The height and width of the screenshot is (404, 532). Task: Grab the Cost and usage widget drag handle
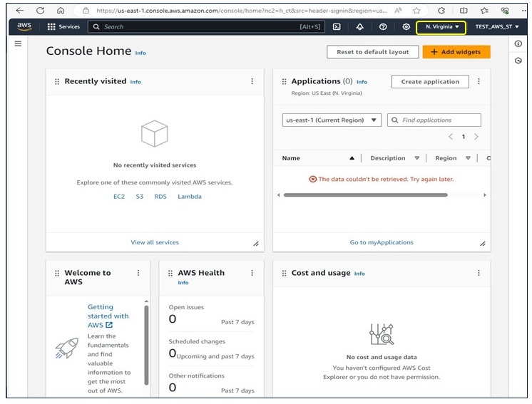point(284,273)
